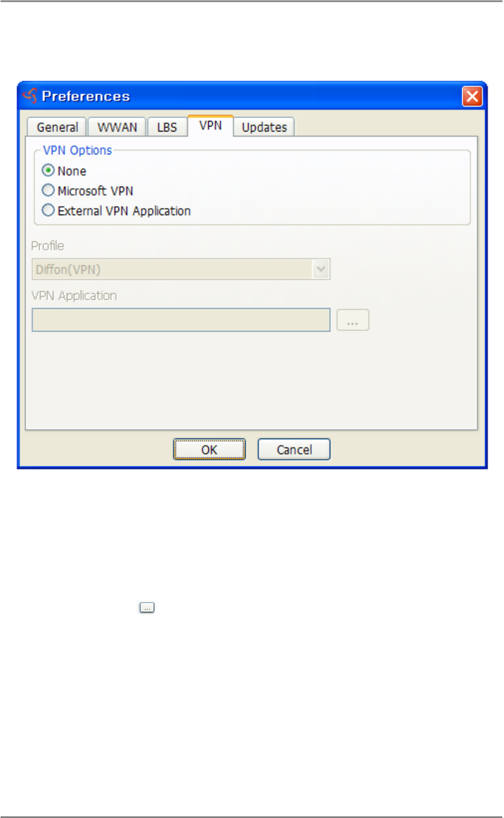Screen dimensions: 504x818
Task: Open the Profile dropdown arrow
Action: tap(321, 269)
